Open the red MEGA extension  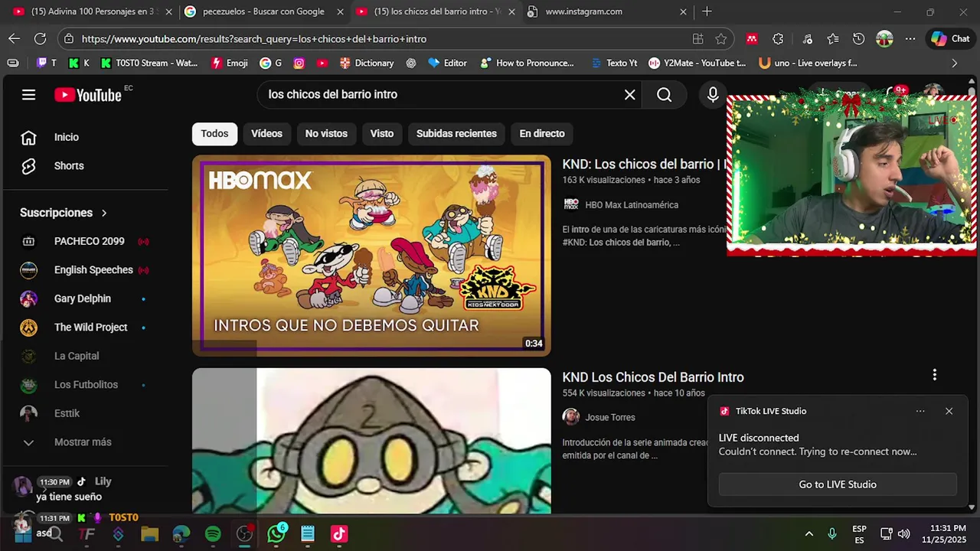(752, 39)
